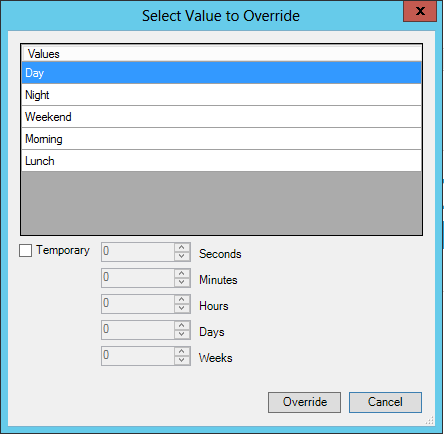
Task: Cancel the override dialog
Action: pyautogui.click(x=385, y=402)
